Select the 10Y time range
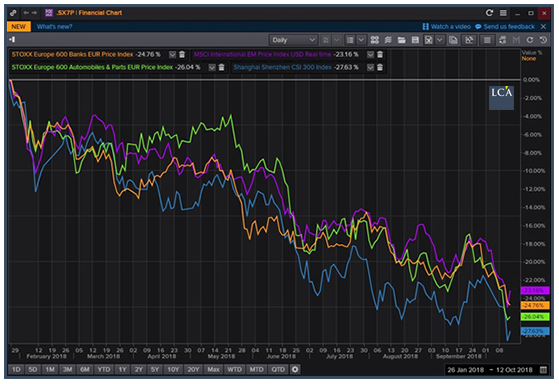The width and height of the screenshot is (559, 384). [173, 369]
